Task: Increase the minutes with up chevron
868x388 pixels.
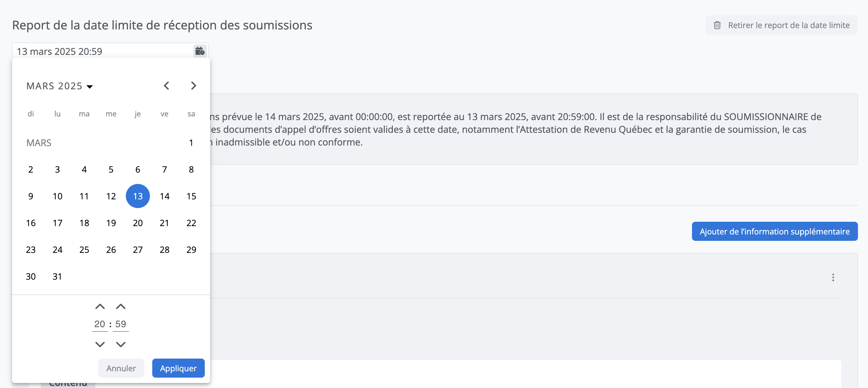Action: (x=121, y=306)
